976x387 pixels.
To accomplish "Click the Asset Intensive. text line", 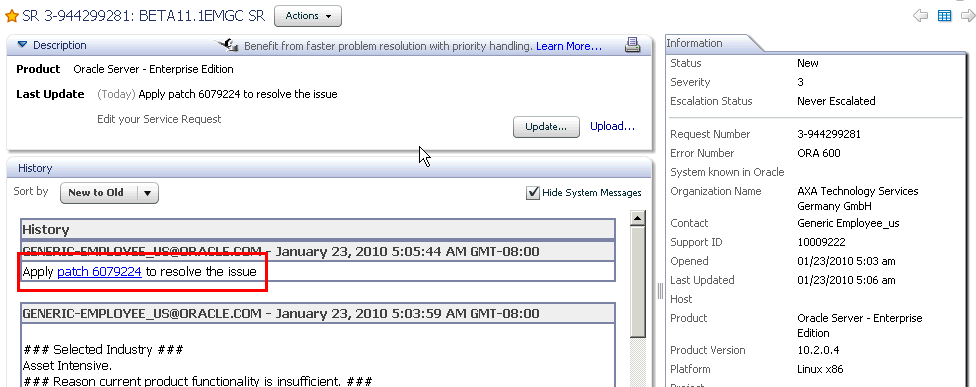I will click(67, 365).
